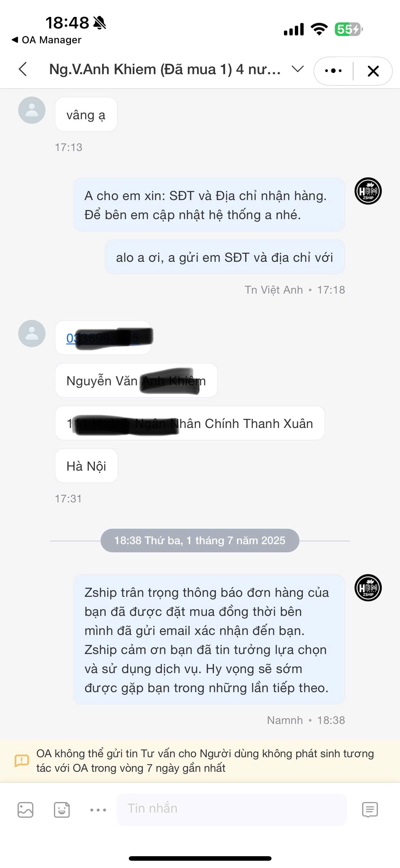This screenshot has height=868, width=400.
Task: Tap the redacted phone number link
Action: click(x=103, y=338)
